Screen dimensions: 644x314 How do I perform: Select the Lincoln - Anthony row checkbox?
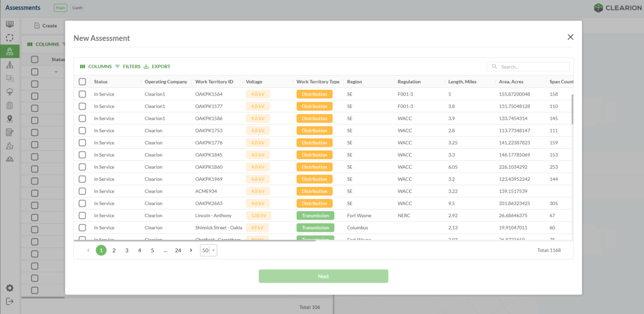pos(82,216)
